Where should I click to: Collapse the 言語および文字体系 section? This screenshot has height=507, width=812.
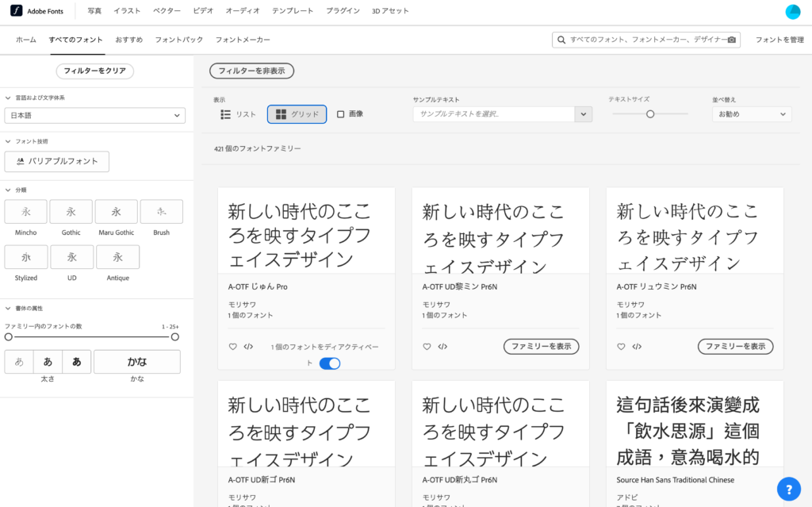(x=8, y=98)
